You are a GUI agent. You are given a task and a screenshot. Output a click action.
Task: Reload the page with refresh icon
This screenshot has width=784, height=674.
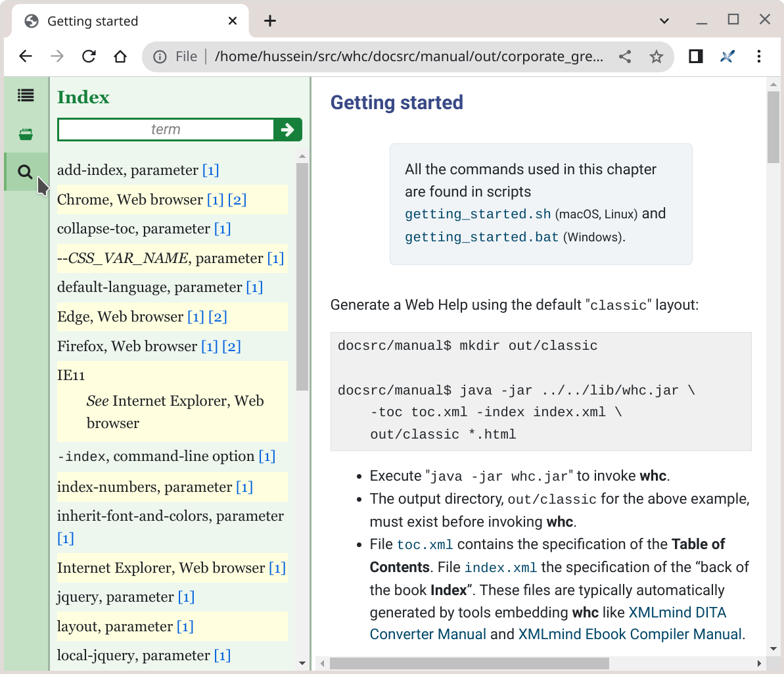(x=89, y=57)
